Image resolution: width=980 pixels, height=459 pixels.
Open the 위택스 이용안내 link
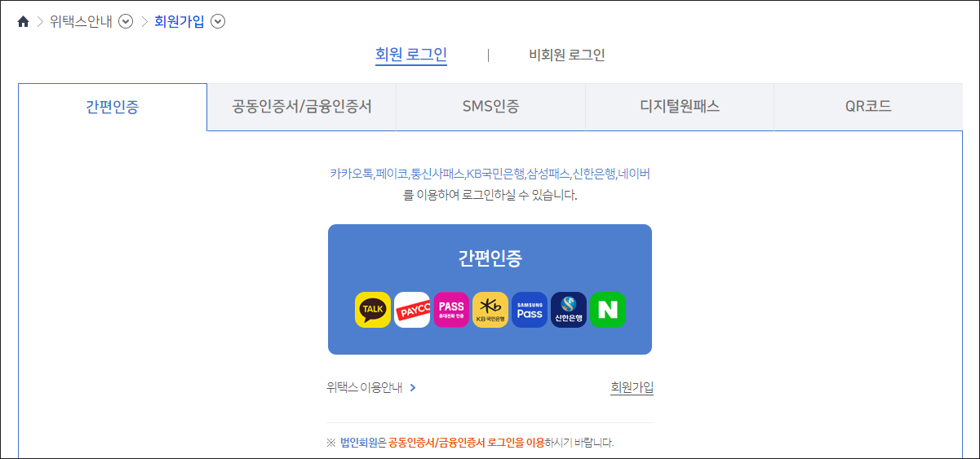365,387
